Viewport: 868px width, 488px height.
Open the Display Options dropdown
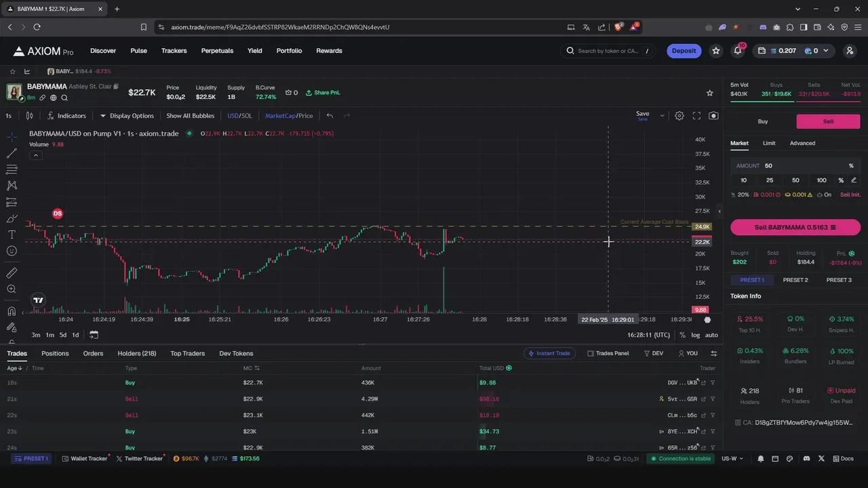point(127,116)
